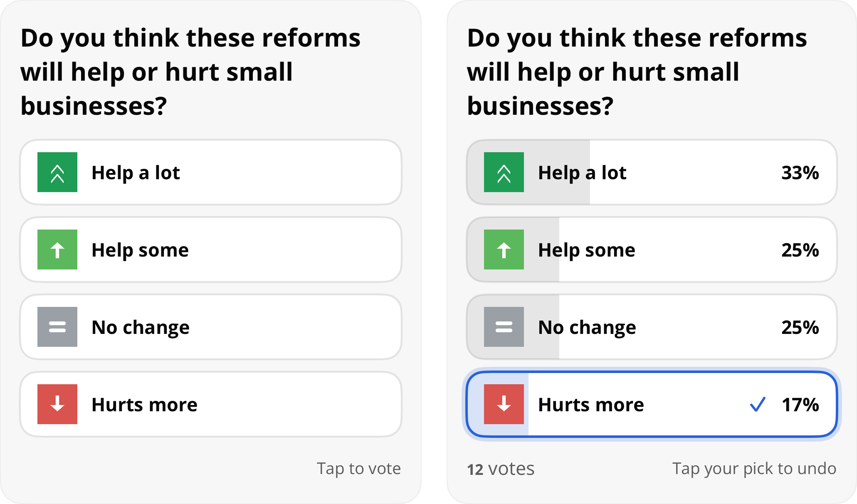Undo vote by tapping selected Hurts more
Image resolution: width=857 pixels, height=504 pixels.
coord(652,404)
